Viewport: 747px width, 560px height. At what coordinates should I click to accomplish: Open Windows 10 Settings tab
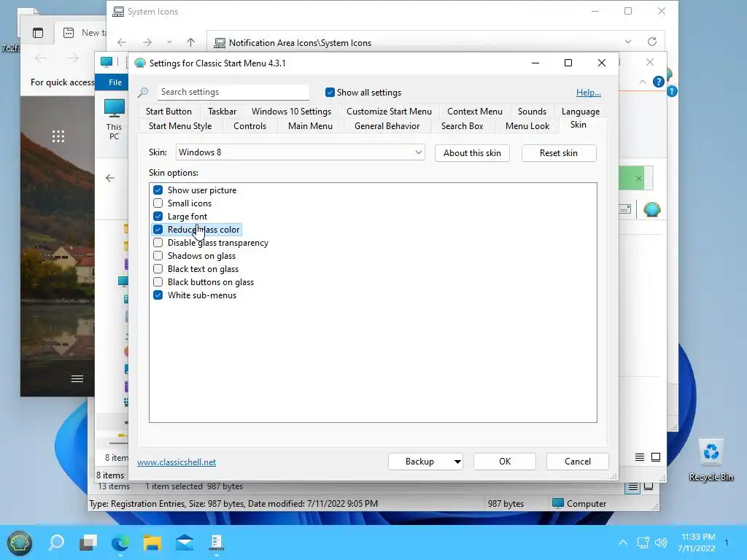click(x=291, y=112)
